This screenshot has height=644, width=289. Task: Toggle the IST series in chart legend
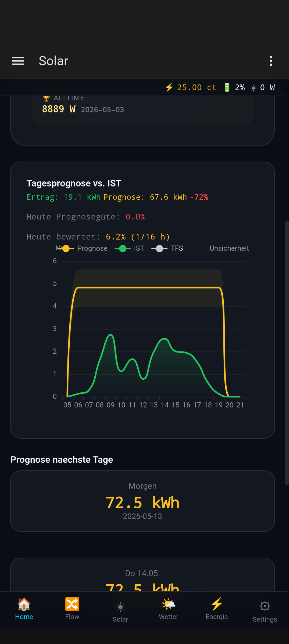(x=129, y=248)
